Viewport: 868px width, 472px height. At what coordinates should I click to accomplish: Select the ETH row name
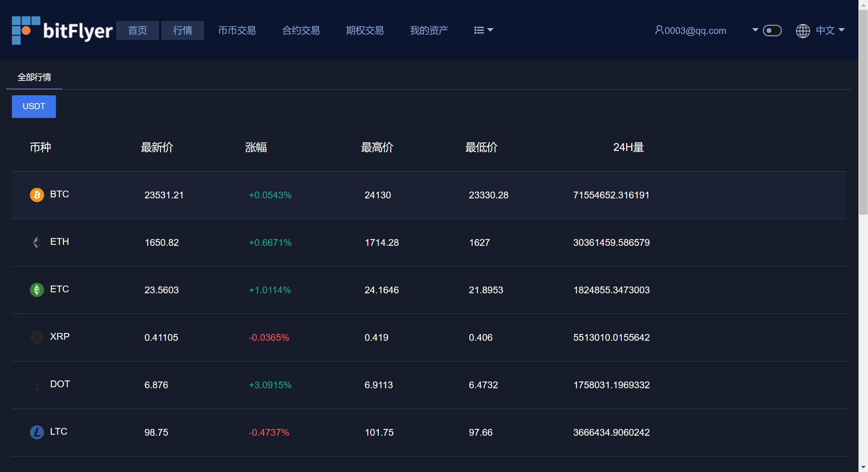click(x=60, y=242)
